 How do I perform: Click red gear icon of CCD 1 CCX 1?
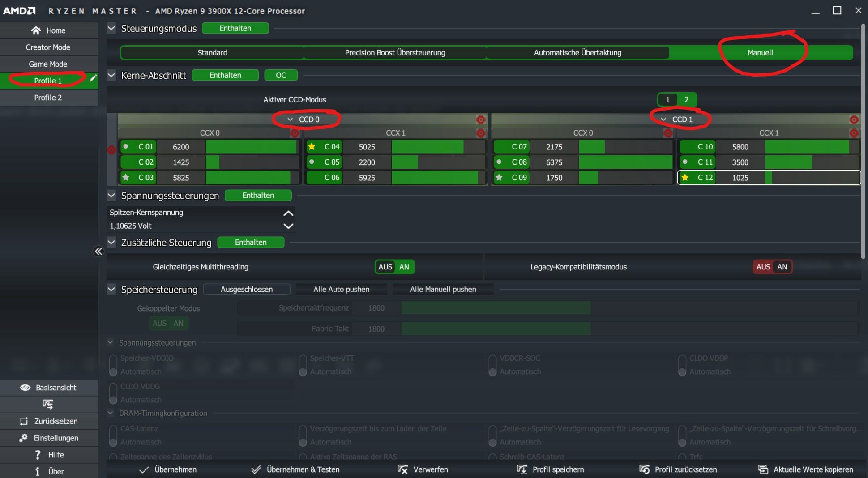[x=854, y=133]
